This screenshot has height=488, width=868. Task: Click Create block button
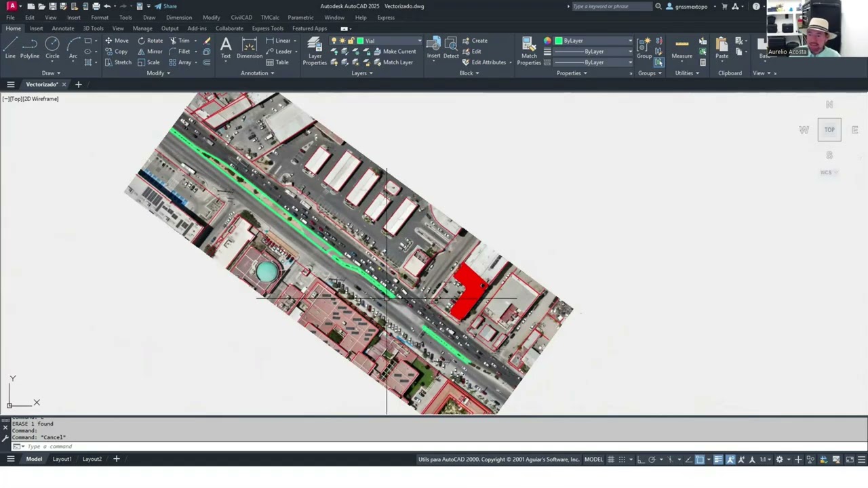click(475, 41)
